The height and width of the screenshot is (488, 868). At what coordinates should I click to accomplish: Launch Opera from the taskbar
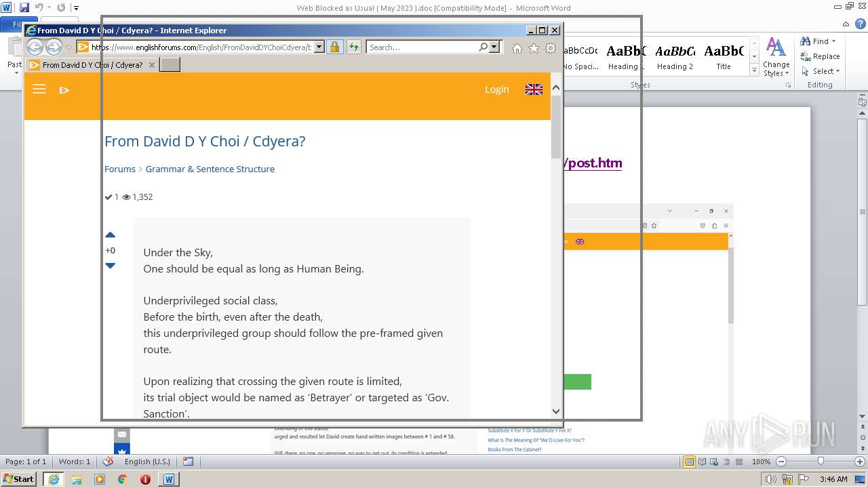[x=145, y=479]
